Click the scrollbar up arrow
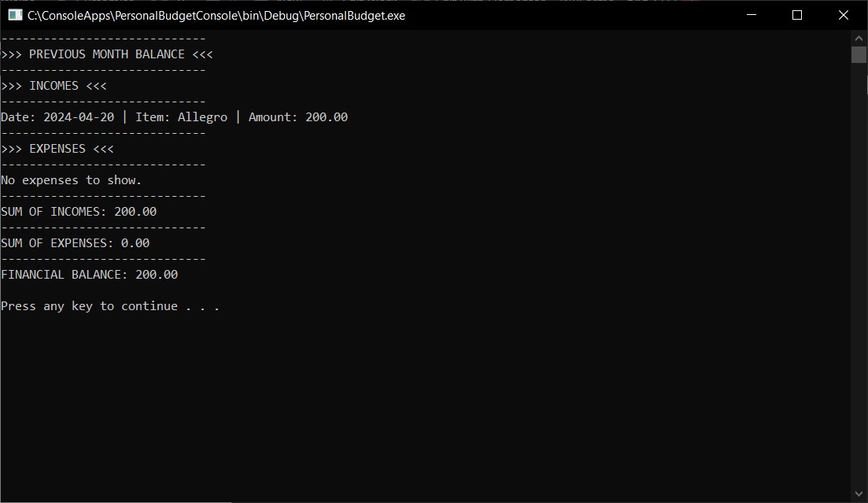Screen dimensions: 868x503 tap(859, 38)
